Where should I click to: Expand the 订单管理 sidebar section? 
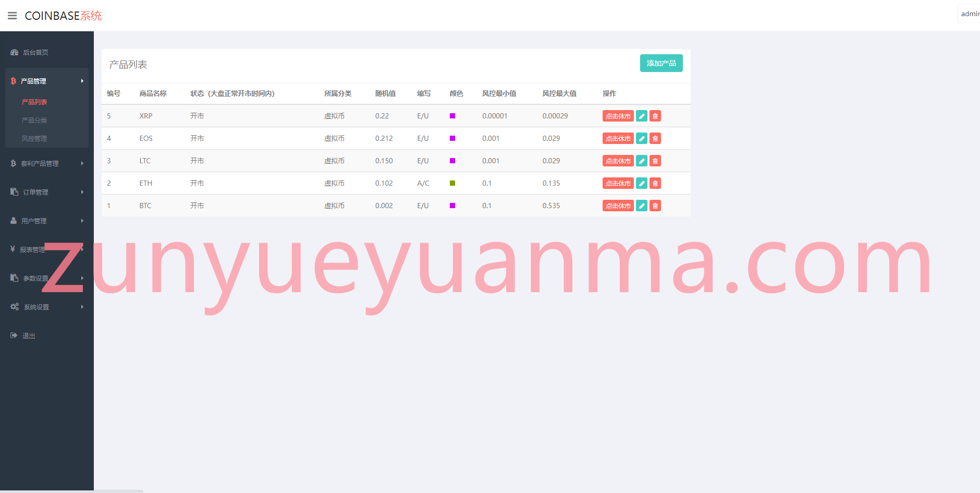(47, 192)
